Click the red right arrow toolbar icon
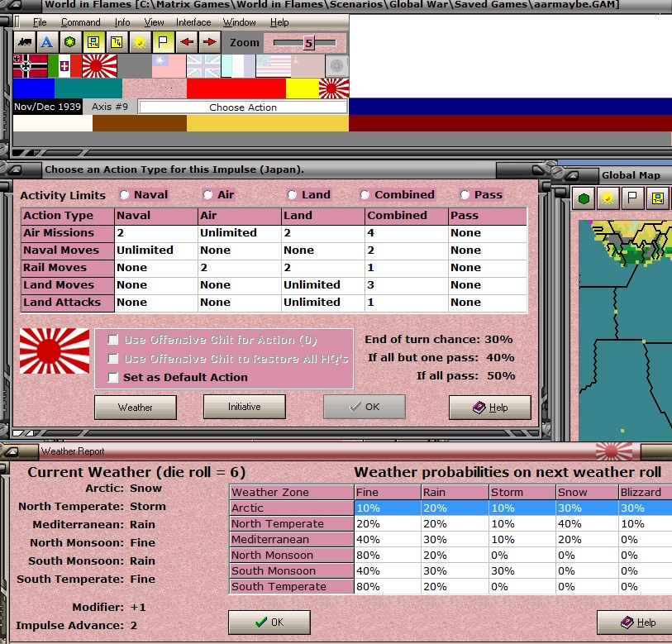The image size is (672, 644). click(x=210, y=42)
